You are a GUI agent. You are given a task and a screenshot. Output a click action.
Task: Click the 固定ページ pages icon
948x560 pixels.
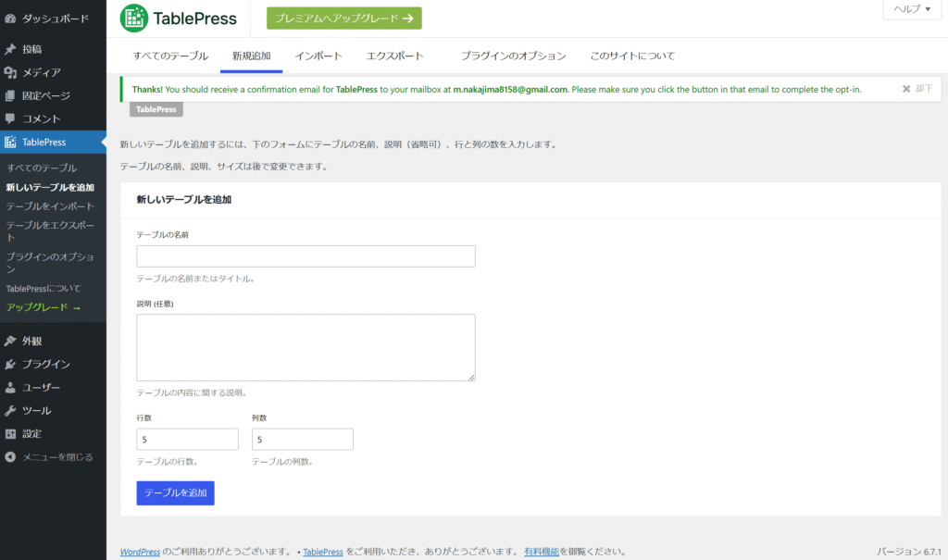coord(10,95)
